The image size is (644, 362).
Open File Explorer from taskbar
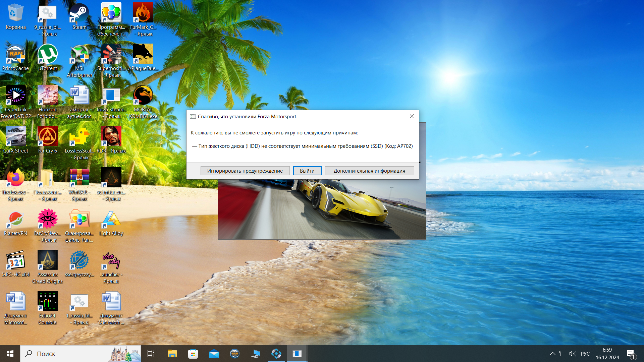click(172, 354)
